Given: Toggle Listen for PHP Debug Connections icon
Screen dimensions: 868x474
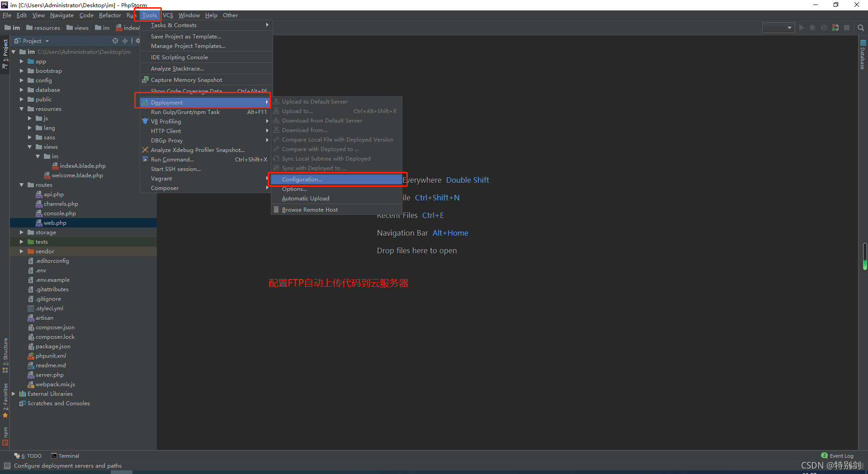Looking at the screenshot, I should pos(835,28).
